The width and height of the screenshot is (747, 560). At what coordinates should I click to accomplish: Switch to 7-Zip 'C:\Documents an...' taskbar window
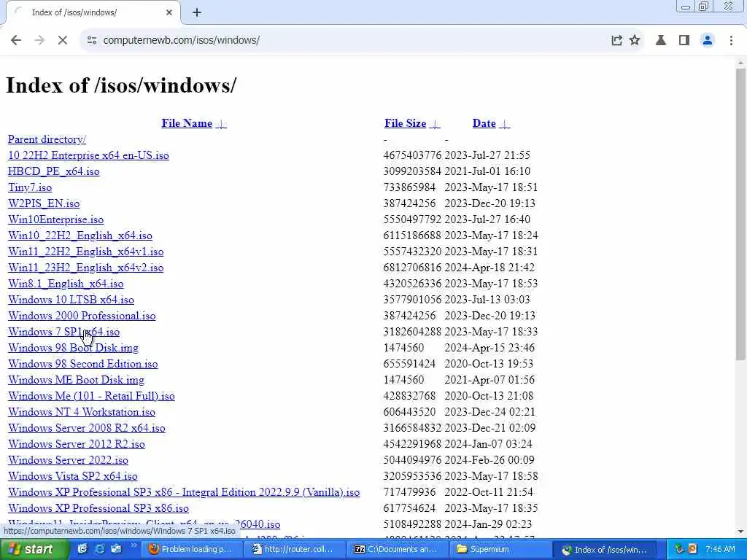tap(396, 550)
